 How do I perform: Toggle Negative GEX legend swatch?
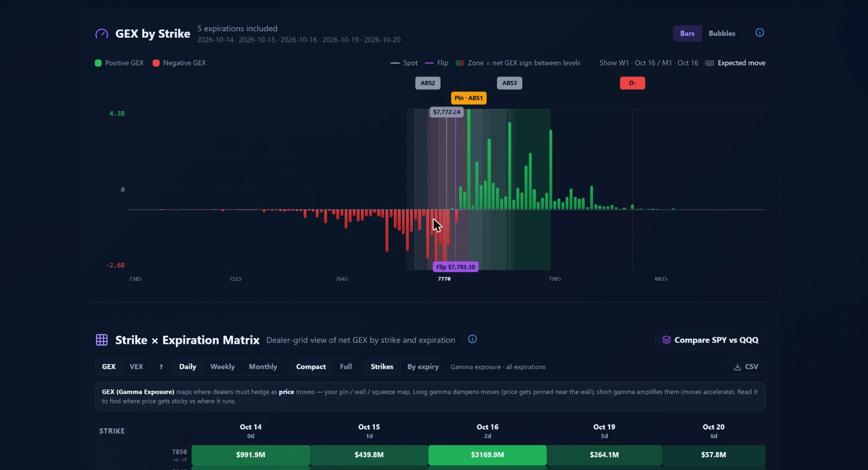156,63
